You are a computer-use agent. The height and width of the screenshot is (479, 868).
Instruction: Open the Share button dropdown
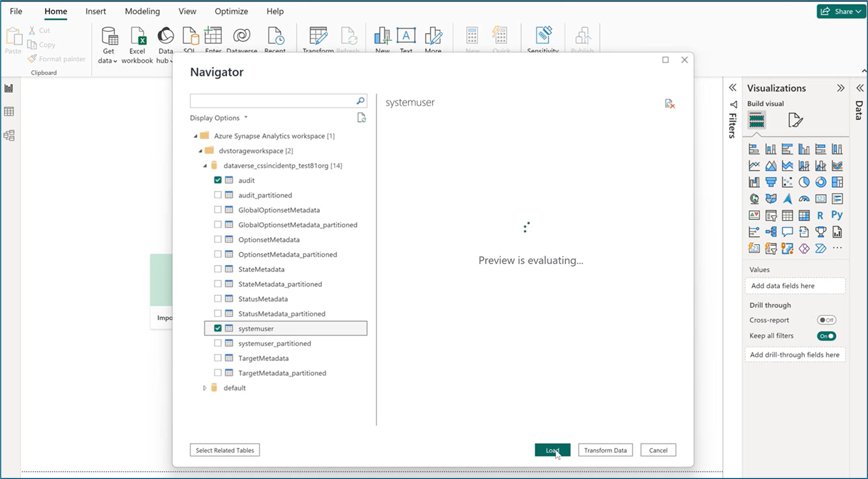841,11
